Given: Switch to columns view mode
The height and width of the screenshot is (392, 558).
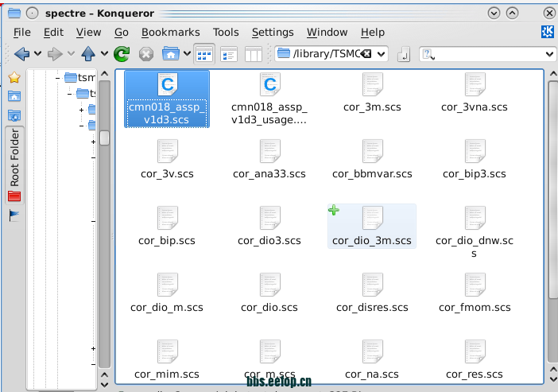Looking at the screenshot, I should coord(254,55).
